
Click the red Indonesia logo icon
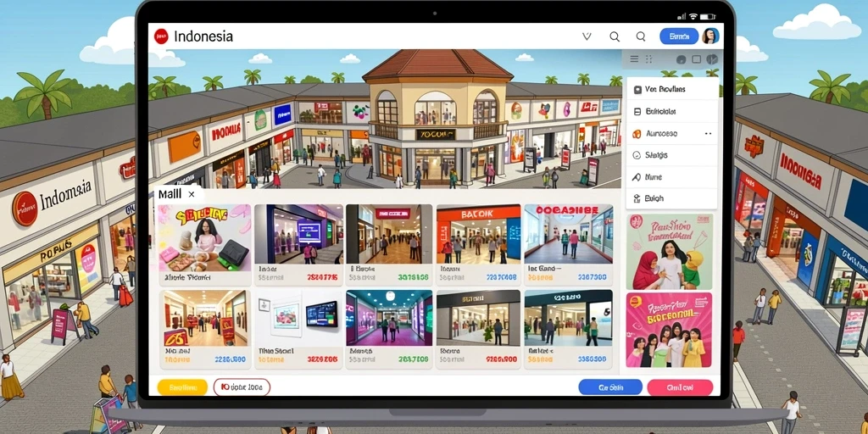coord(161,36)
